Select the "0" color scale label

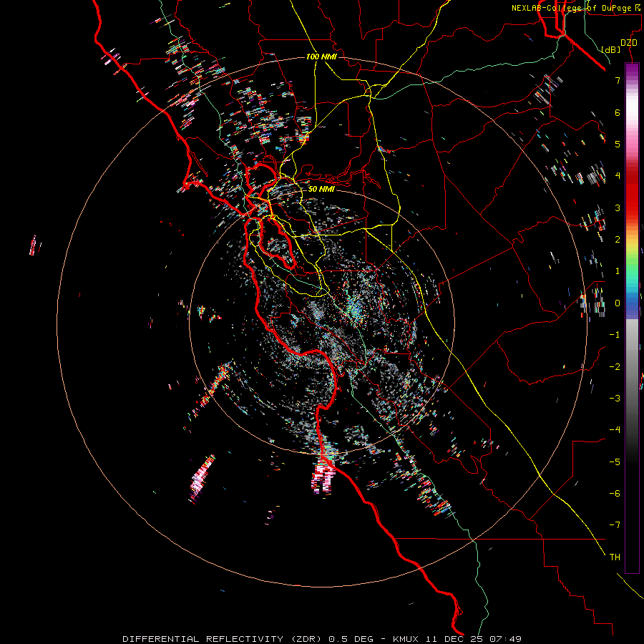tap(618, 303)
